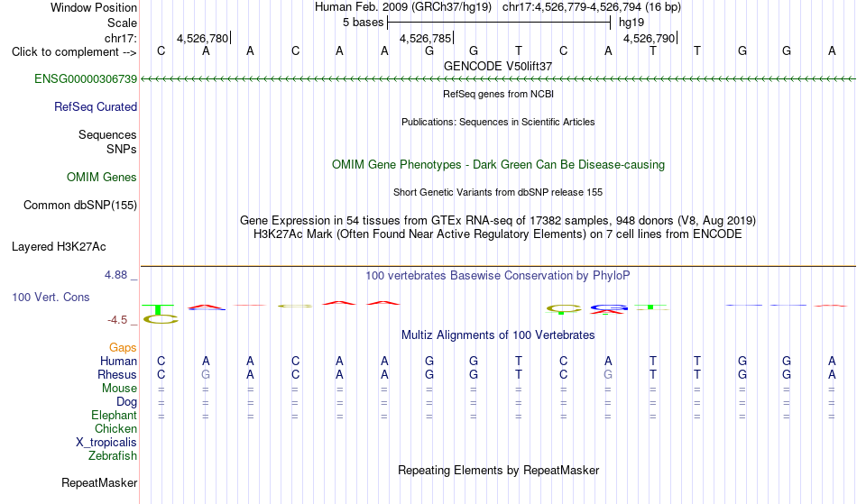Click the 4,526,785 ruler coordinate

click(425, 38)
